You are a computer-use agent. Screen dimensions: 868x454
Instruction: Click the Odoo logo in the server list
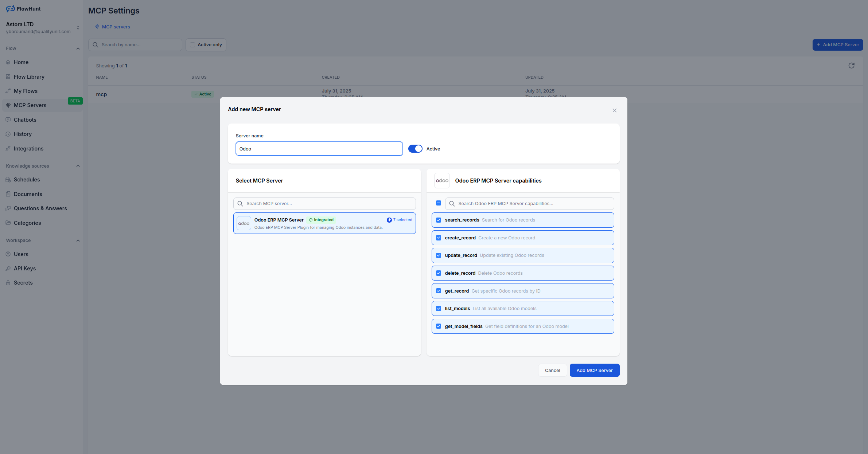244,223
